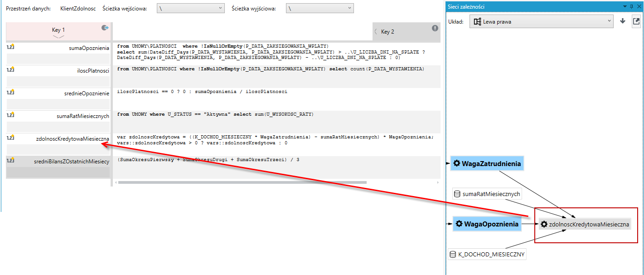Select the gear node WagaZatrudnienia

487,163
